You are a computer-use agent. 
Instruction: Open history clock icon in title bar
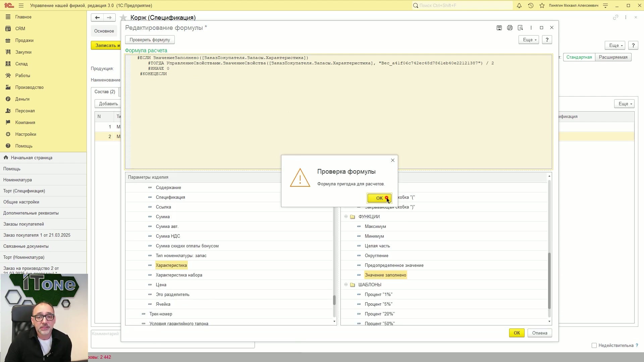click(x=531, y=5)
